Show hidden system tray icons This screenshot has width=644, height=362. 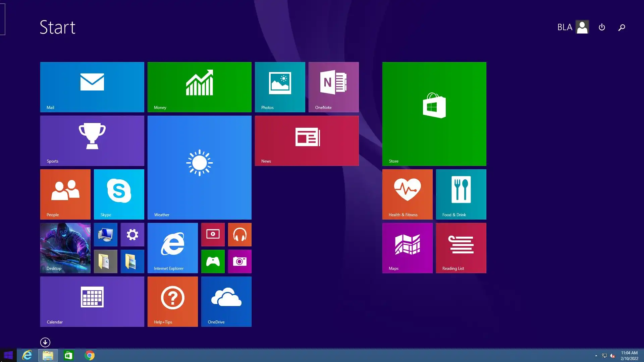coord(596,356)
